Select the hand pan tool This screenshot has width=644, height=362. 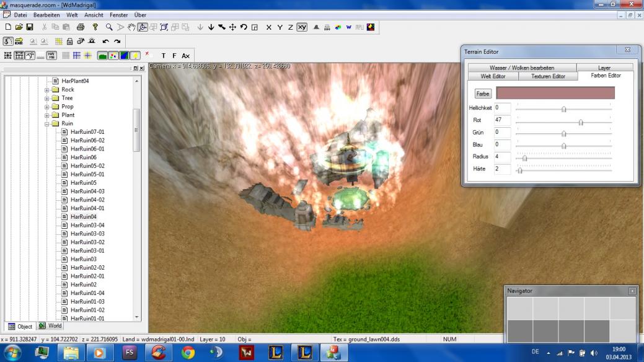point(131,27)
